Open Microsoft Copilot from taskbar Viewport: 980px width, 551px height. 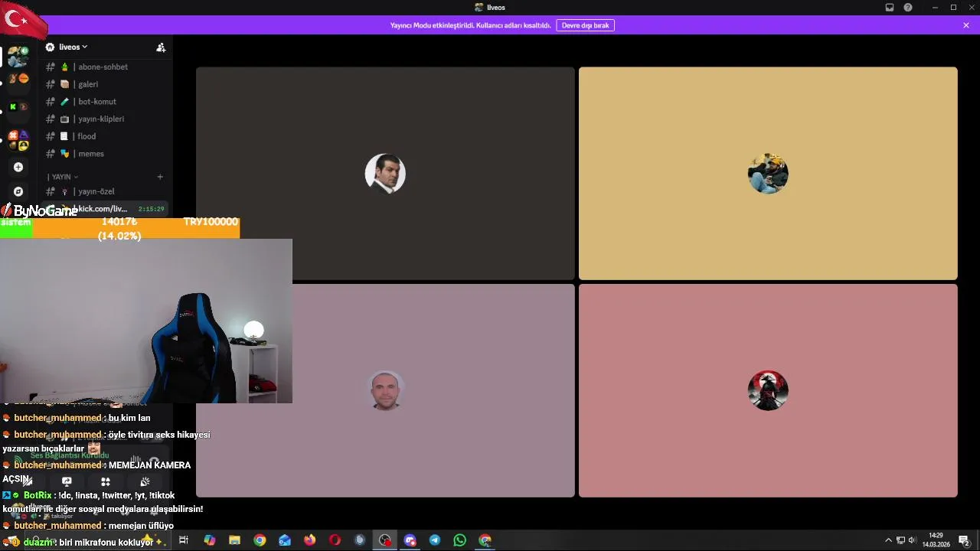209,540
